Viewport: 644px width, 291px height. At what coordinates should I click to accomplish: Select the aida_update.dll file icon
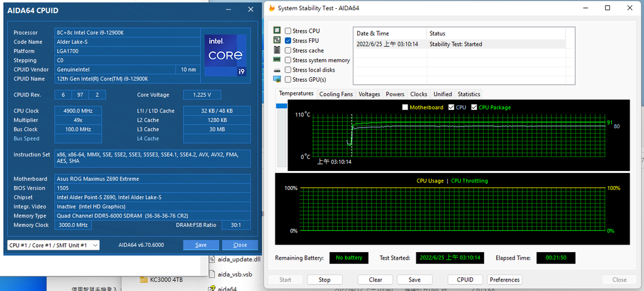coord(212,259)
